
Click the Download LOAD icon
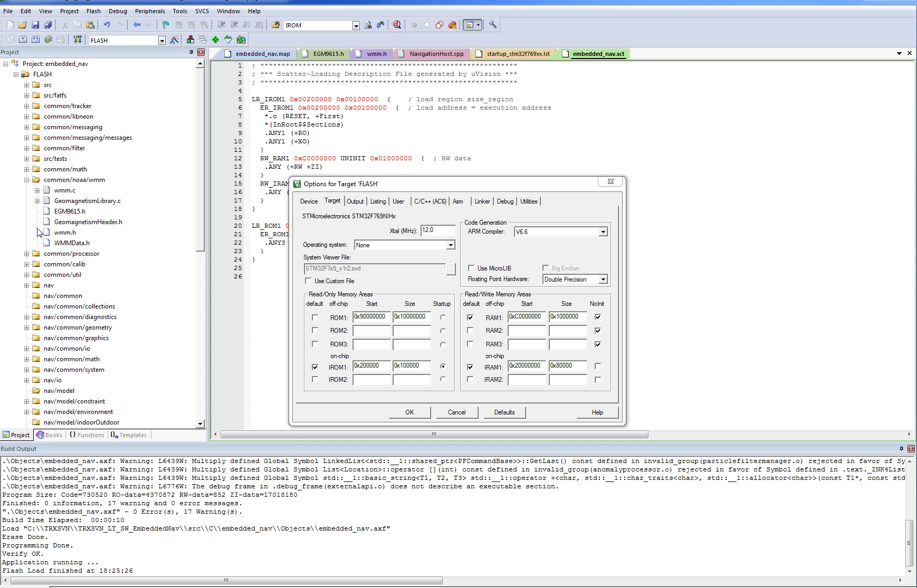tap(78, 40)
